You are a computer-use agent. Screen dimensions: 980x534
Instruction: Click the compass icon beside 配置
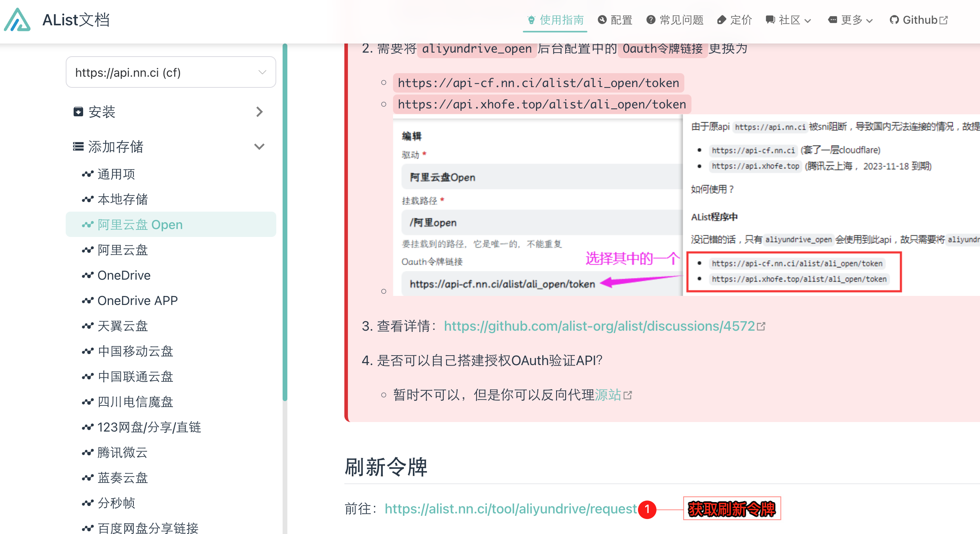tap(602, 19)
